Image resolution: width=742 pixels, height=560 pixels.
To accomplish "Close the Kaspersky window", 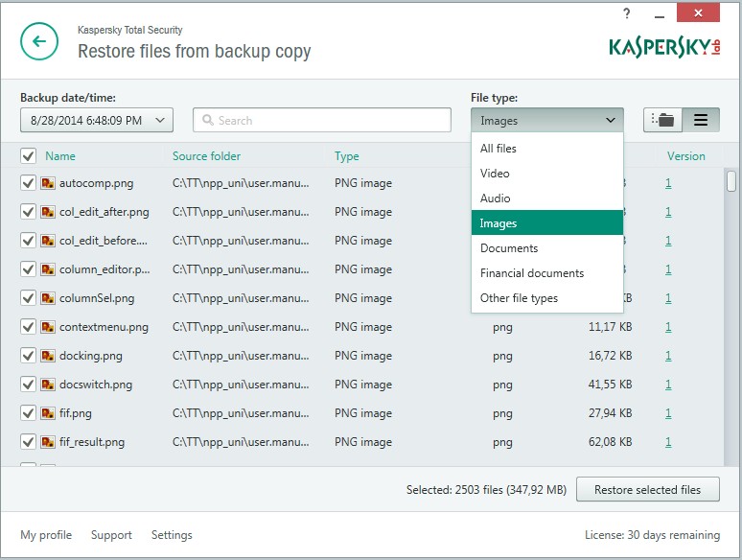I will pyautogui.click(x=698, y=12).
